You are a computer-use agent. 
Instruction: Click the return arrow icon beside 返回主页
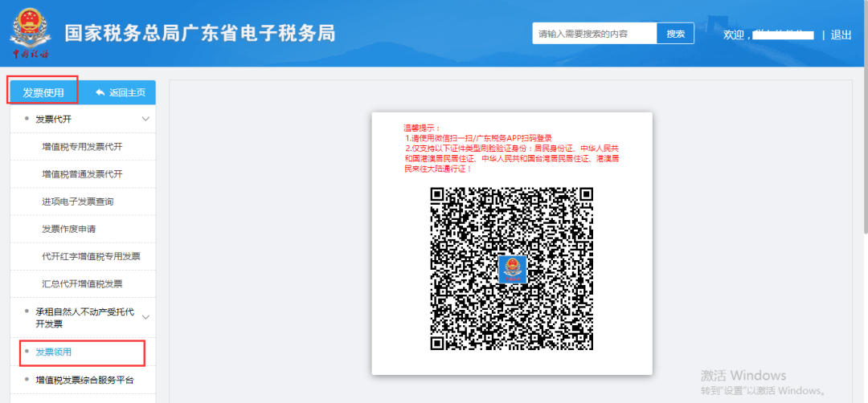coord(100,92)
